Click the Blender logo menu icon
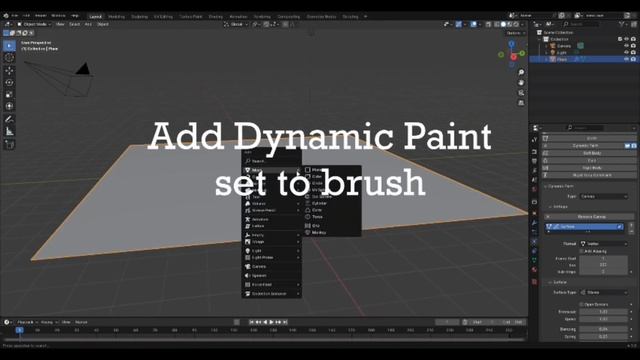 tap(6, 16)
